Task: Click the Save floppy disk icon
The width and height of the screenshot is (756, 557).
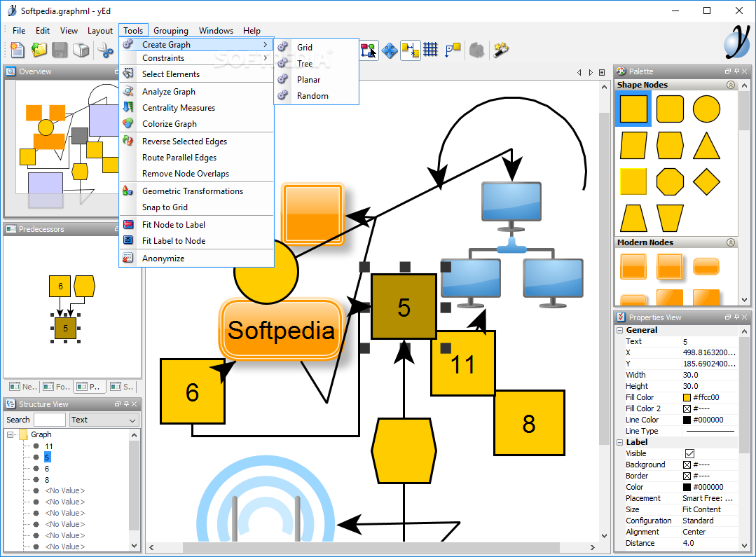Action: pos(60,50)
